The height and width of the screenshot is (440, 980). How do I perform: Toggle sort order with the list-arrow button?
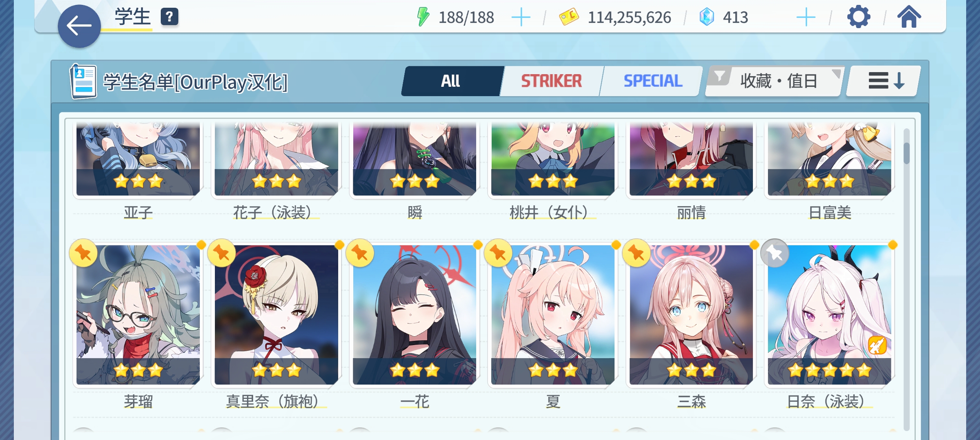(883, 81)
